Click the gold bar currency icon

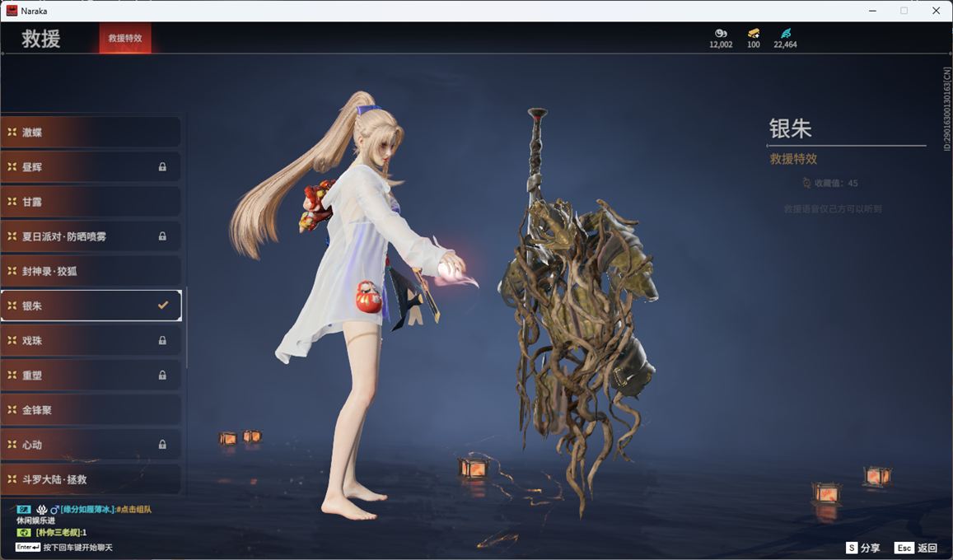[754, 34]
